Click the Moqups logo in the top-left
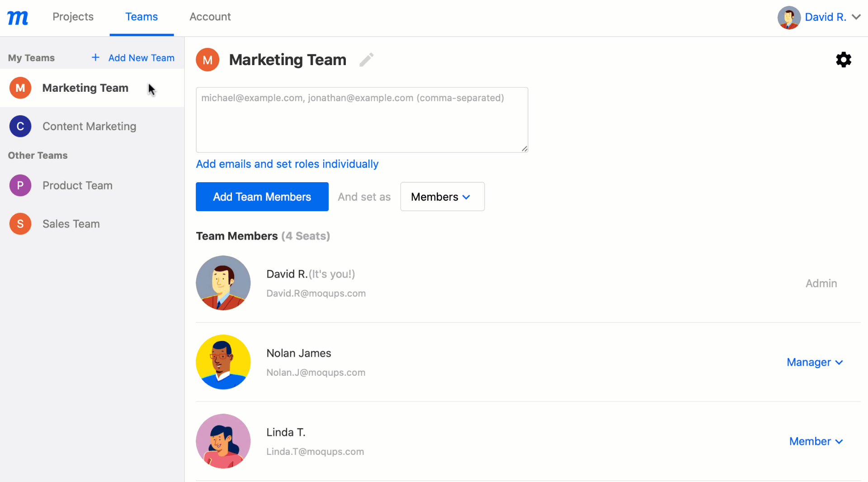This screenshot has width=868, height=482. coord(18,17)
